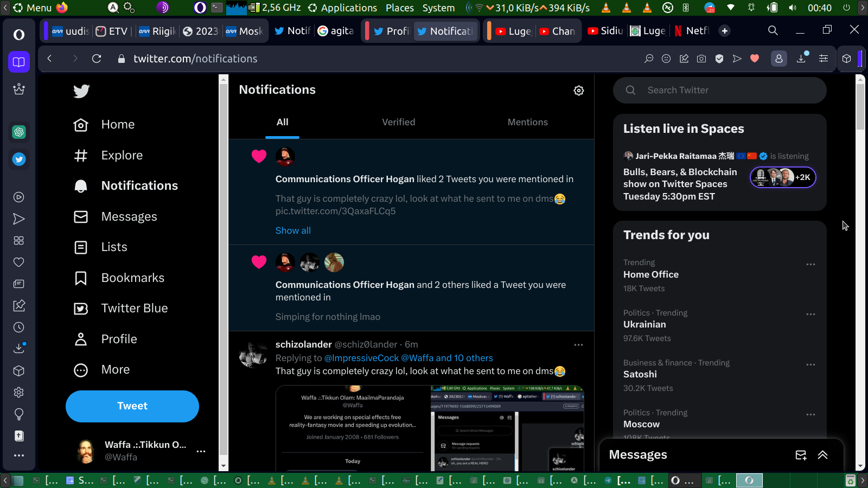Expand the Messages drawer
The width and height of the screenshot is (868, 488).
[x=823, y=455]
